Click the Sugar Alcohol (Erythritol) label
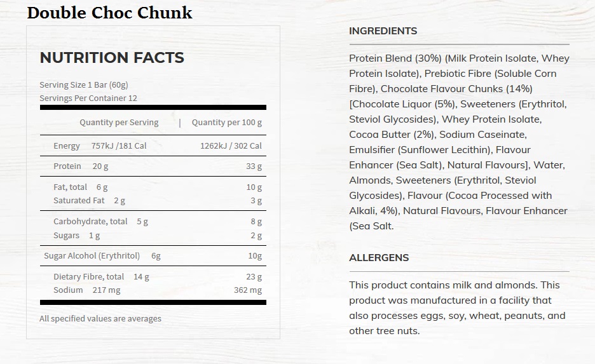Image resolution: width=595 pixels, height=364 pixels. (92, 256)
